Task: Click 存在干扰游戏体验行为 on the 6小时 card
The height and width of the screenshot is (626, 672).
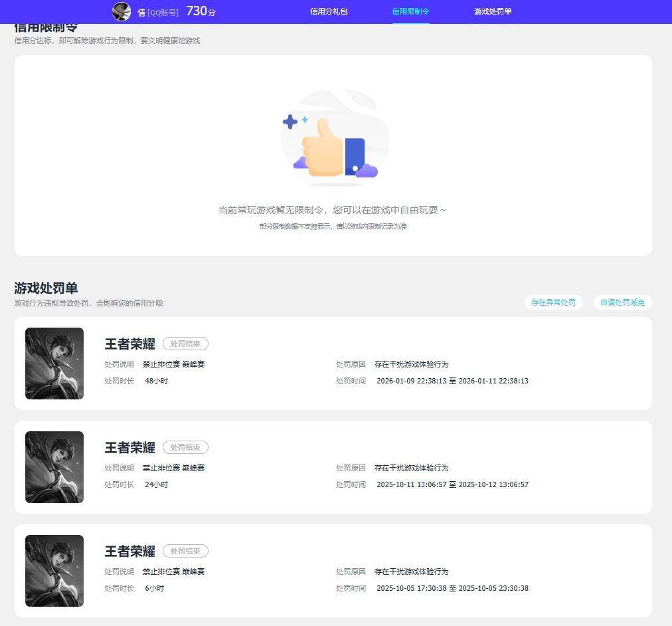Action: 412,572
